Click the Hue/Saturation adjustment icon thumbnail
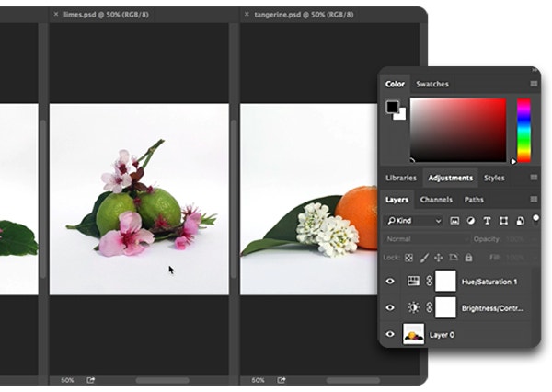This screenshot has width=552, height=392. pos(413,281)
